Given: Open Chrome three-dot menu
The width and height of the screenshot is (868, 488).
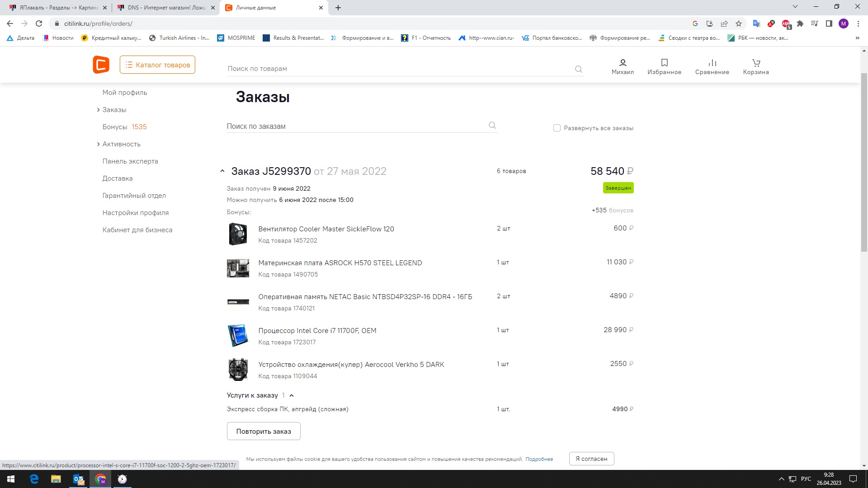Looking at the screenshot, I should [x=858, y=23].
